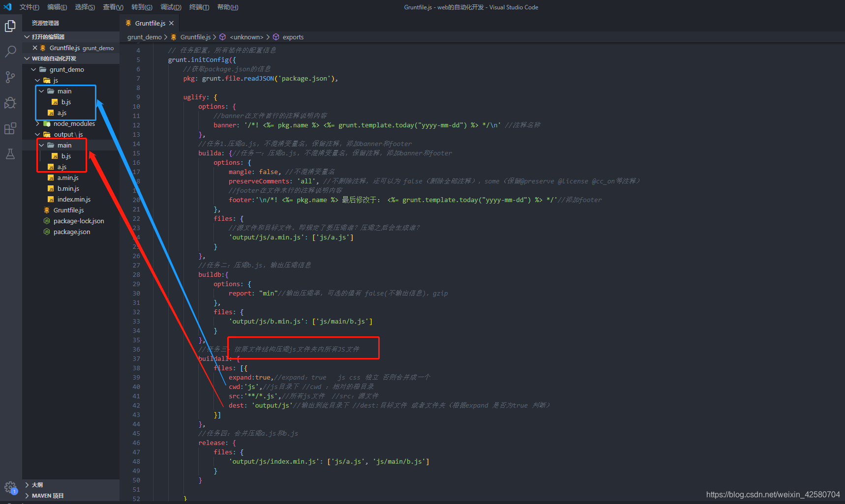
Task: Click line number 42 in the gutter
Action: point(136,405)
